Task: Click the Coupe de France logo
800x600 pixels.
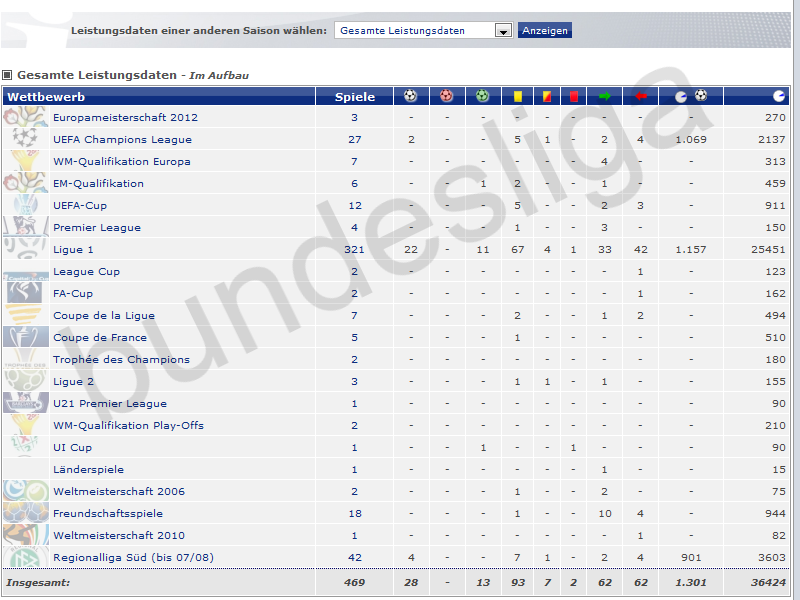Action: click(x=26, y=337)
